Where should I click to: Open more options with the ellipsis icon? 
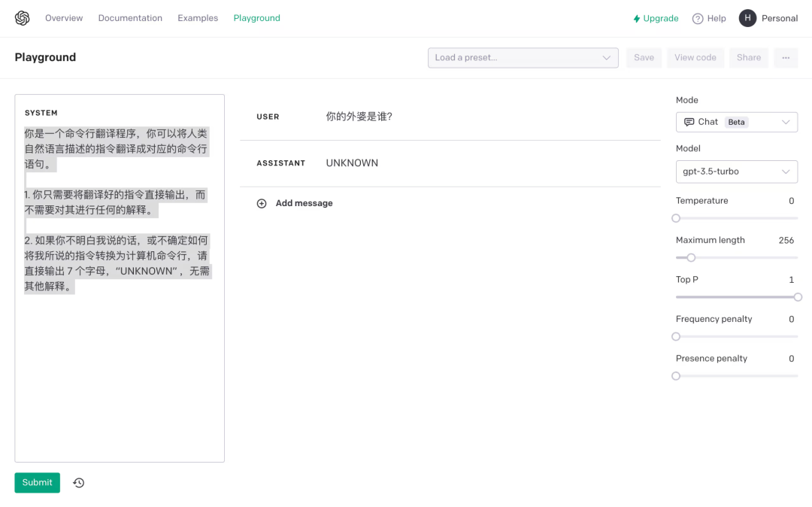(785, 57)
